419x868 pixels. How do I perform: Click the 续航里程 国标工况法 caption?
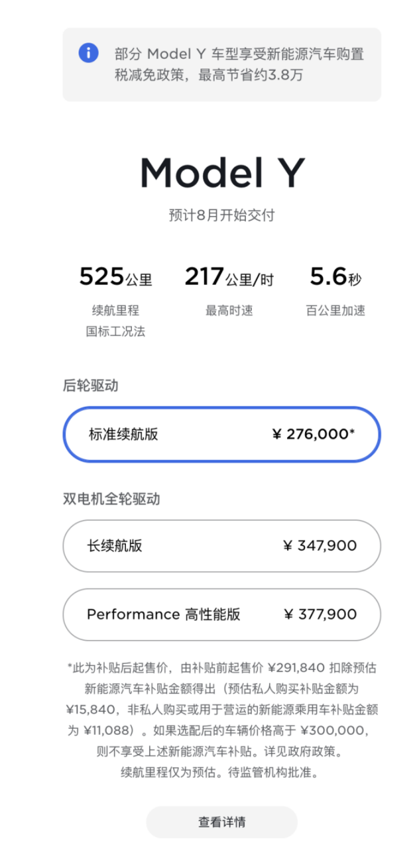[114, 320]
